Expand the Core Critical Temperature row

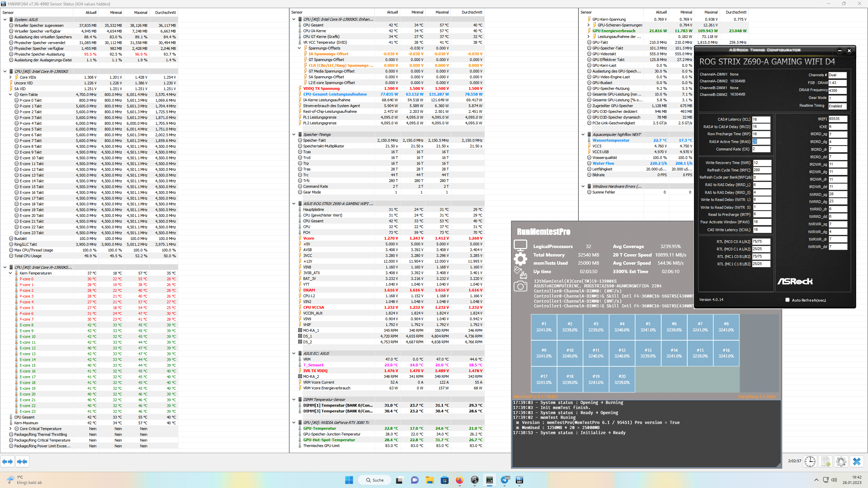point(11,429)
